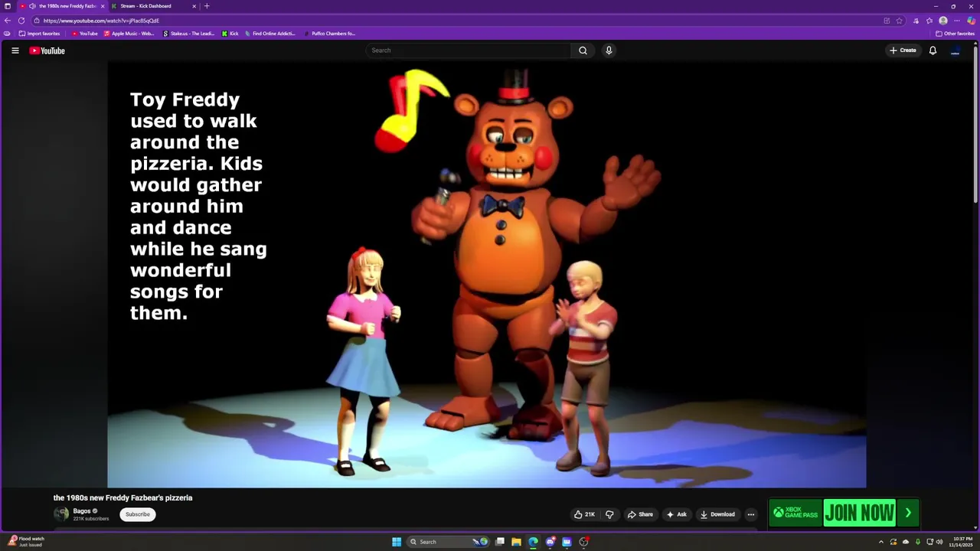Open Microsoft Edge from taskbar

pyautogui.click(x=533, y=542)
